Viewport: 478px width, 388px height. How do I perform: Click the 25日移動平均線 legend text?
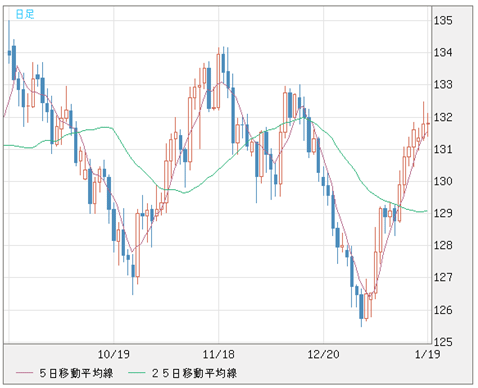coord(194,373)
